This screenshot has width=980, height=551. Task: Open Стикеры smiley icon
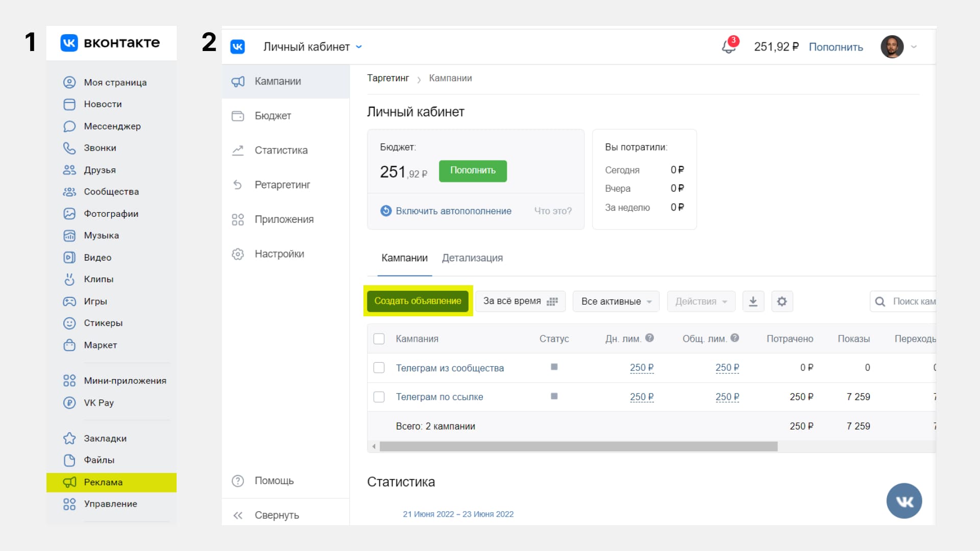[x=69, y=323]
